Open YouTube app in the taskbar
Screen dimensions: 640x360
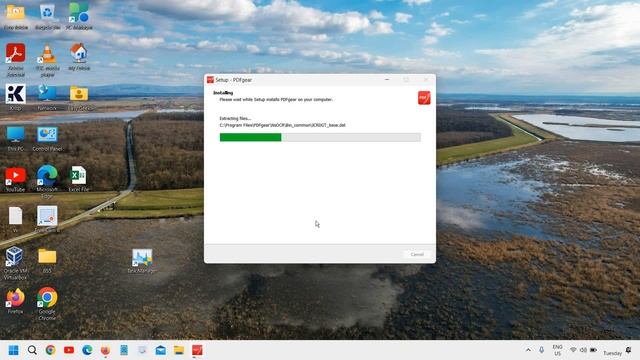point(69,350)
